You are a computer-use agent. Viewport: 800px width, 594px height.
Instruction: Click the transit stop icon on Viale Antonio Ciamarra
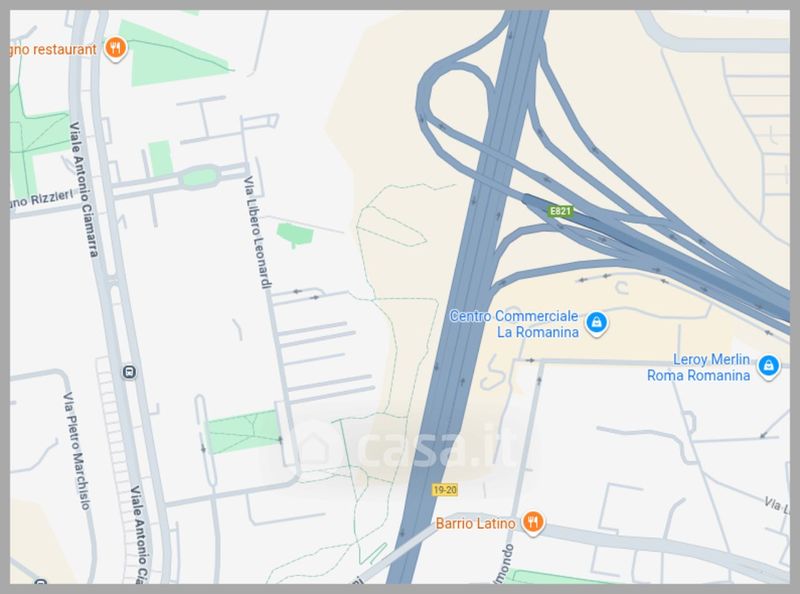tap(130, 372)
